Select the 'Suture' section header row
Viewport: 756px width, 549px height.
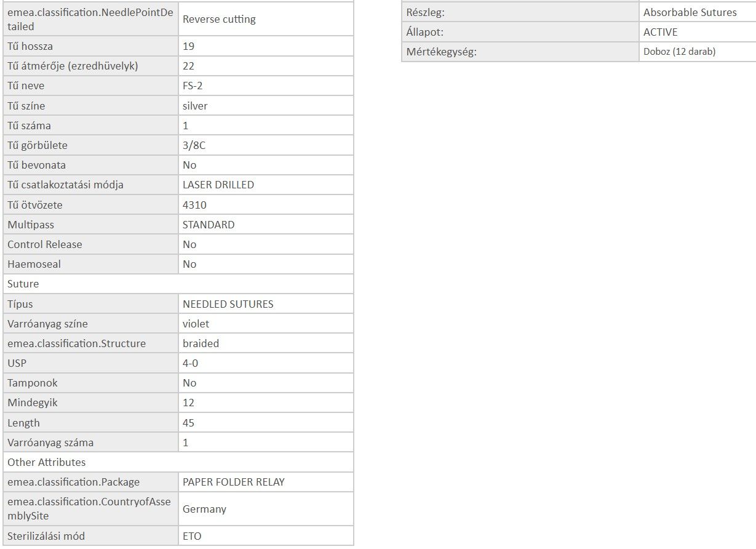click(x=23, y=284)
